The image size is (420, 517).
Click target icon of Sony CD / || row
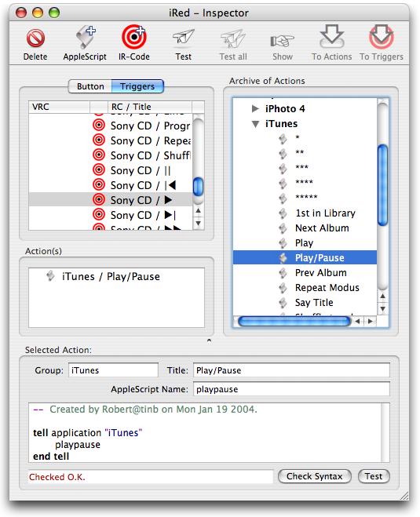99,169
